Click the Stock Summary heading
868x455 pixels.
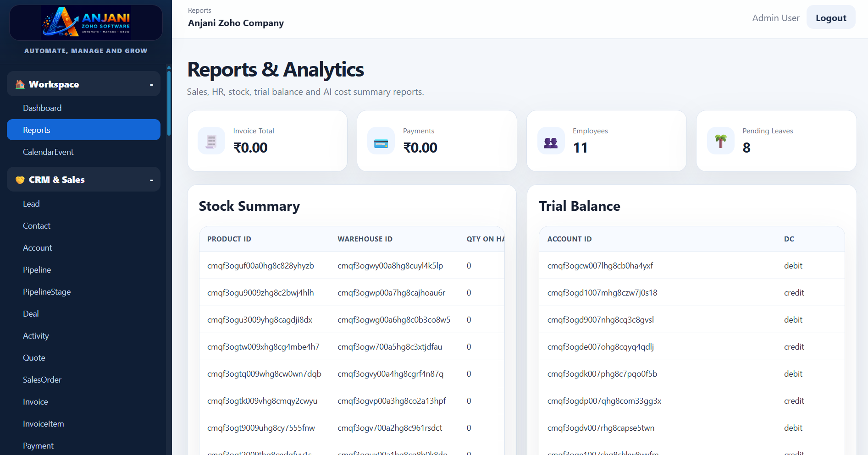[249, 206]
